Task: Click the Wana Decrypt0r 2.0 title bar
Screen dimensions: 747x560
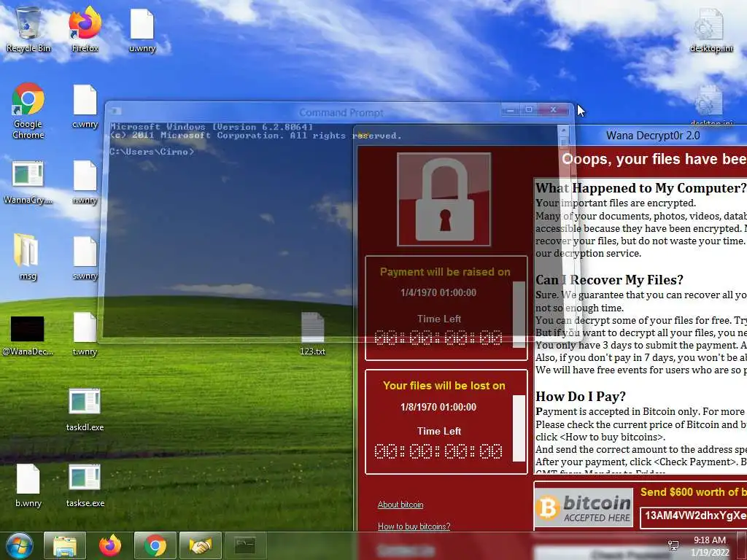Action: click(x=653, y=136)
